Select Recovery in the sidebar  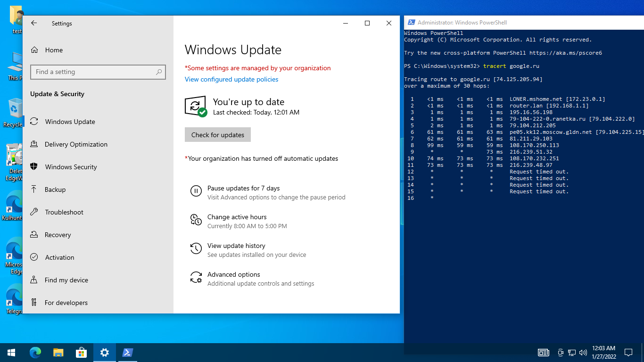click(x=58, y=235)
